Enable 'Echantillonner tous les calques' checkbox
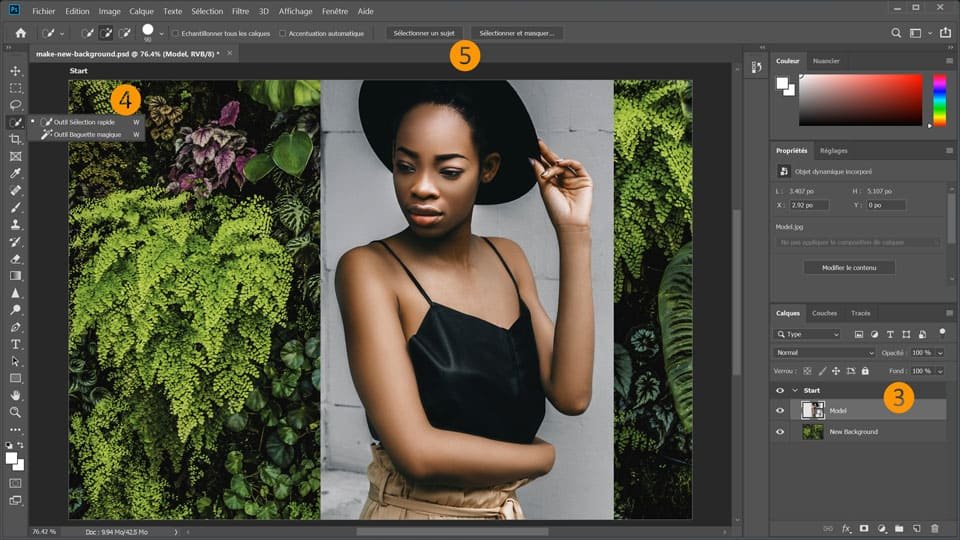The height and width of the screenshot is (540, 960). coord(176,33)
